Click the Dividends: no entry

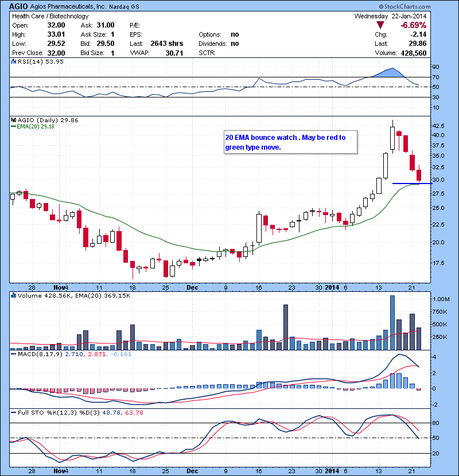pyautogui.click(x=219, y=44)
